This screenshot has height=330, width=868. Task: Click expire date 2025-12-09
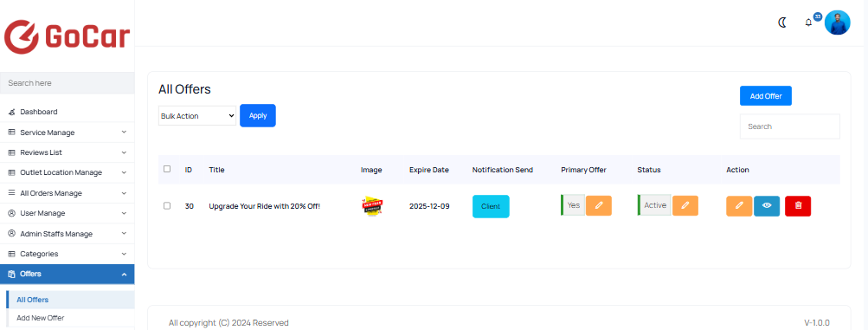pos(429,206)
